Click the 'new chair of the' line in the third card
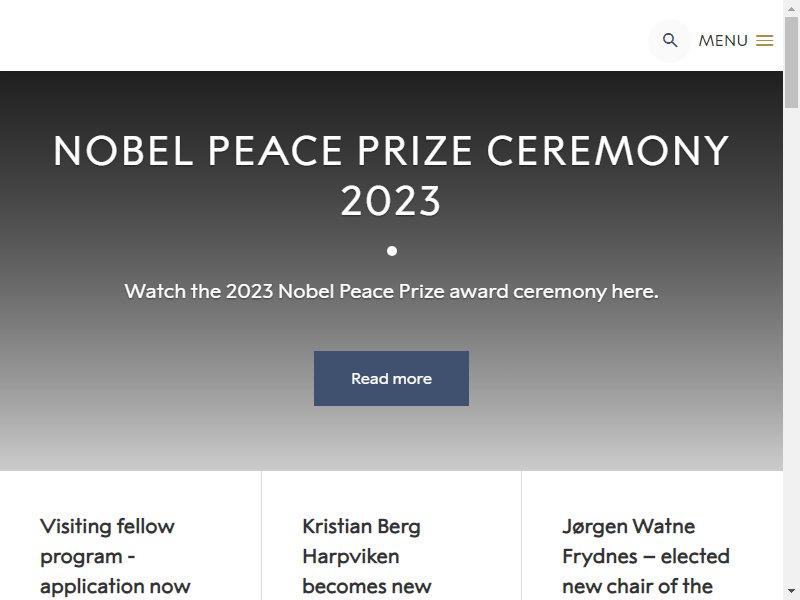 click(637, 587)
